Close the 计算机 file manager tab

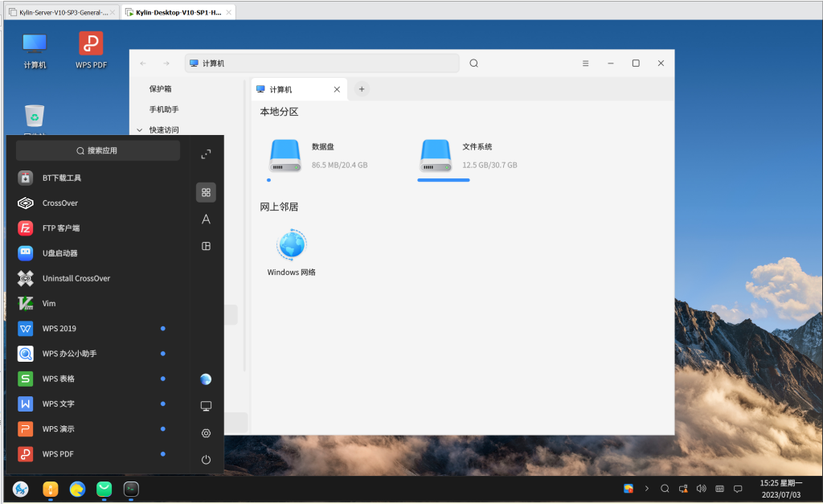pos(337,90)
